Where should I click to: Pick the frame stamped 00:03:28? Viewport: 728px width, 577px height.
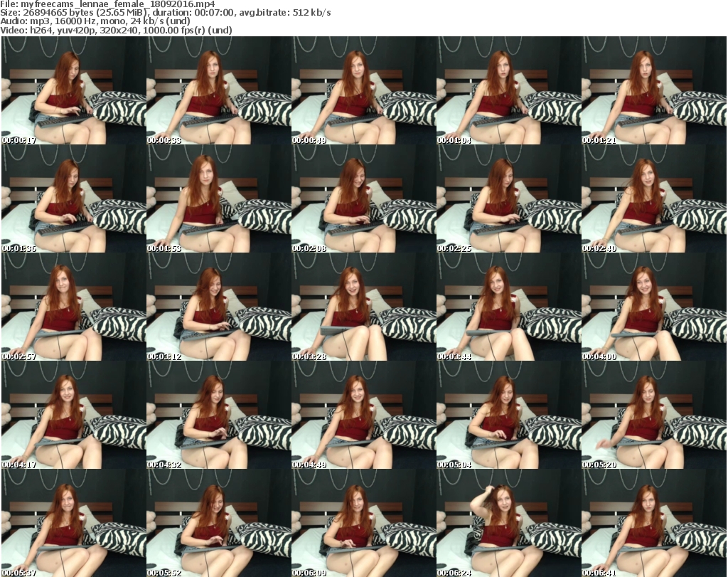tap(363, 307)
